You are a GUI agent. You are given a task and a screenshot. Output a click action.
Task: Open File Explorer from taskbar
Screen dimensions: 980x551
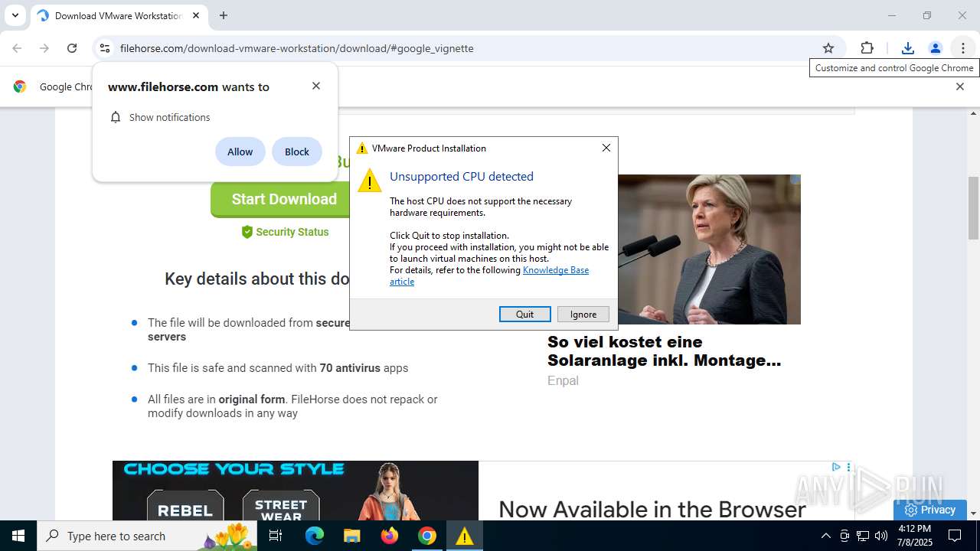click(x=352, y=536)
